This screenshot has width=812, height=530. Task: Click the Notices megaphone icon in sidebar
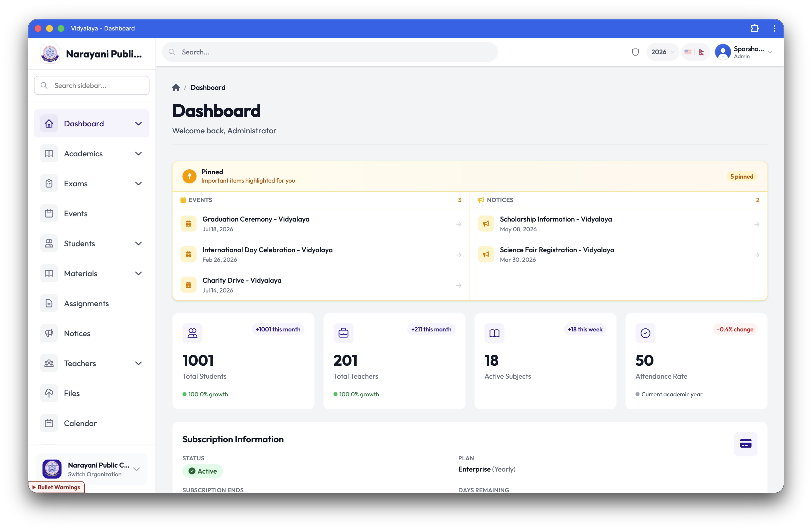point(49,333)
